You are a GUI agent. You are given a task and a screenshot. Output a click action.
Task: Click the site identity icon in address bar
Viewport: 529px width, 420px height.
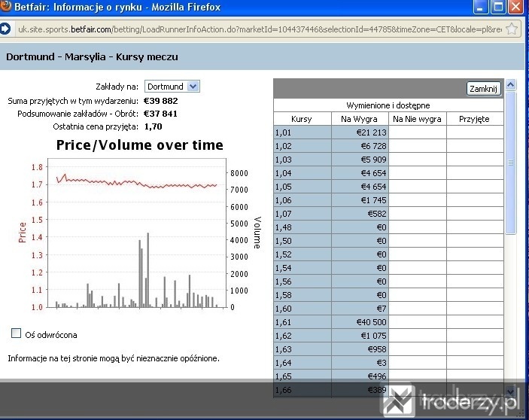5,29
